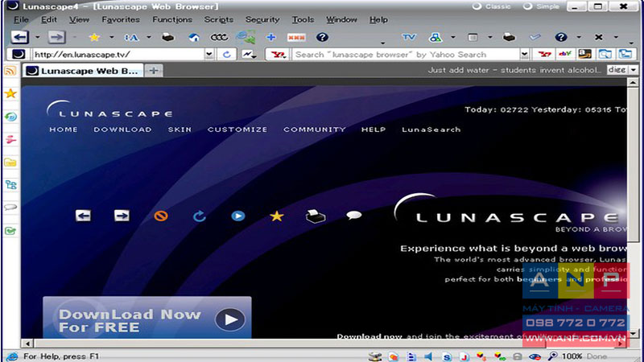Click the first round help question icon
644x362 pixels.
[323, 37]
